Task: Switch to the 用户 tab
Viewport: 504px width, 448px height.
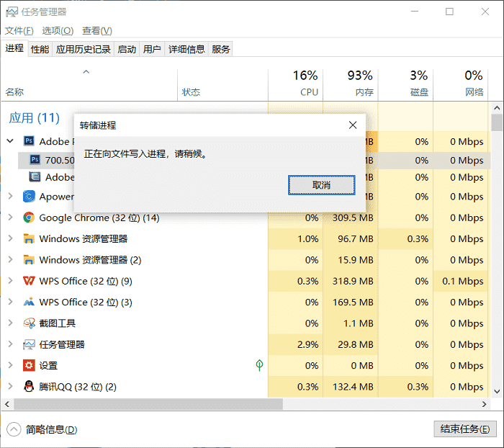Action: [x=152, y=49]
